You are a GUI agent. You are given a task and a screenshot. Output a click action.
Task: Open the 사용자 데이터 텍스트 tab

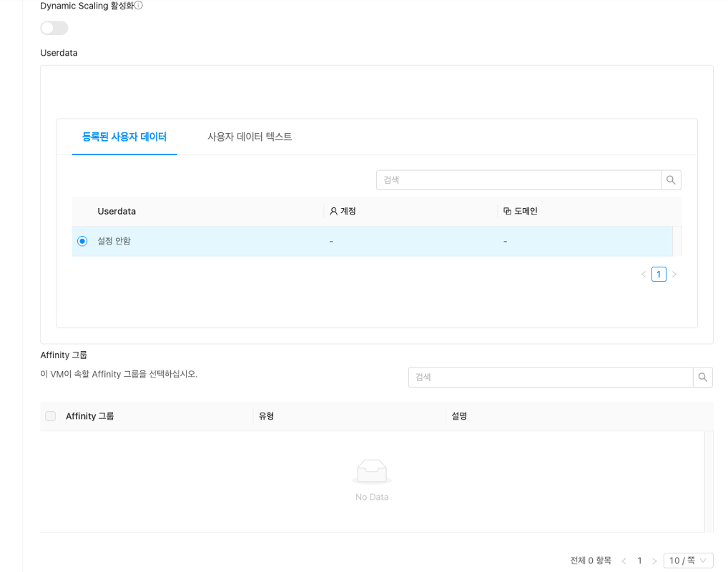[250, 137]
